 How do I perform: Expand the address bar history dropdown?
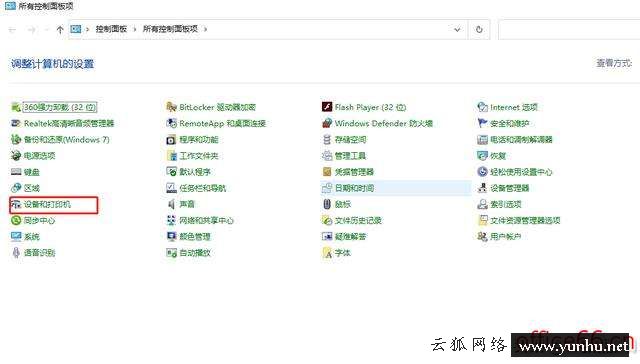[x=457, y=29]
